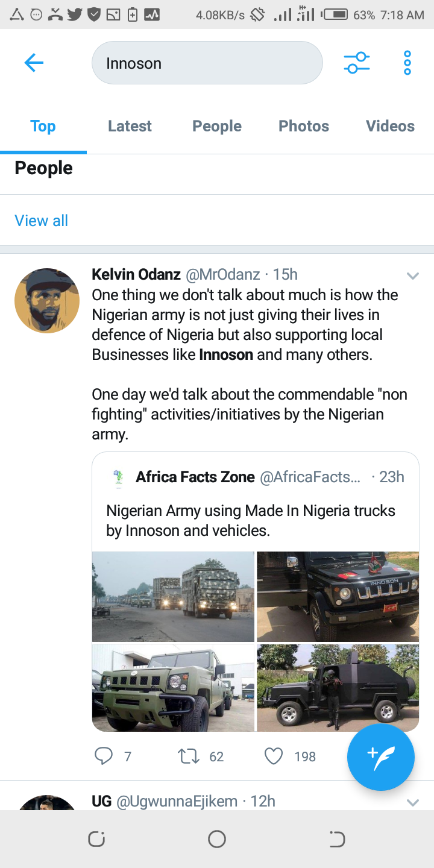434x868 pixels.
Task: Like the Kelvin Odanz tweet
Action: pos(274,756)
